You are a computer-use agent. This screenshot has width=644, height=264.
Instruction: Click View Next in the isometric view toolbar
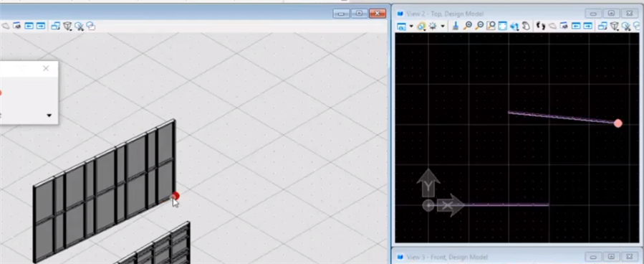[x=41, y=27]
